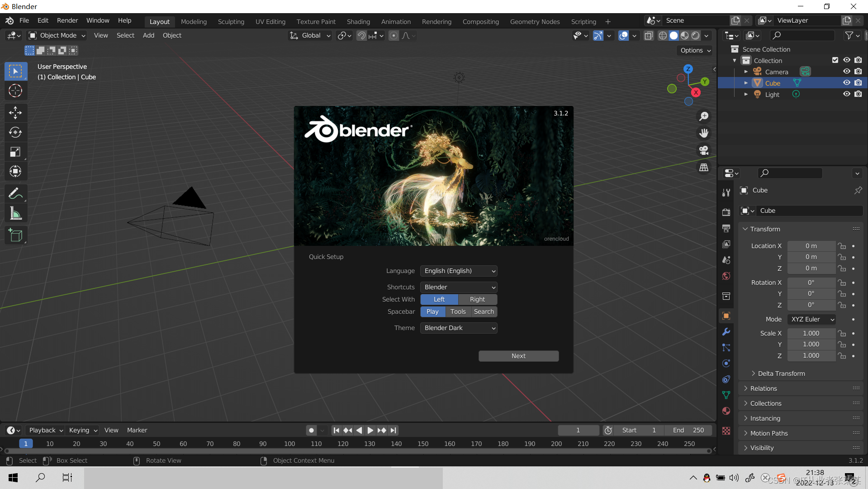Open the Object Mode dropdown
This screenshot has width=868, height=489.
57,35
